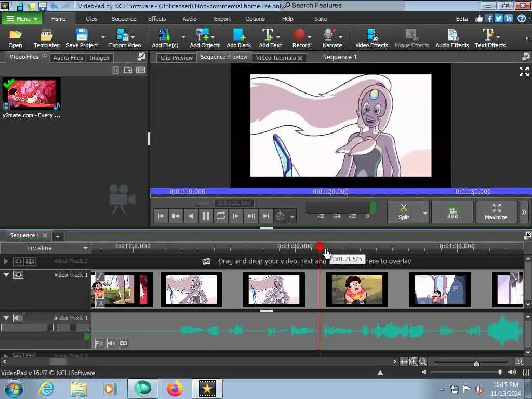Switch to the Clips ribbon tab
This screenshot has height=399, width=532.
[91, 19]
